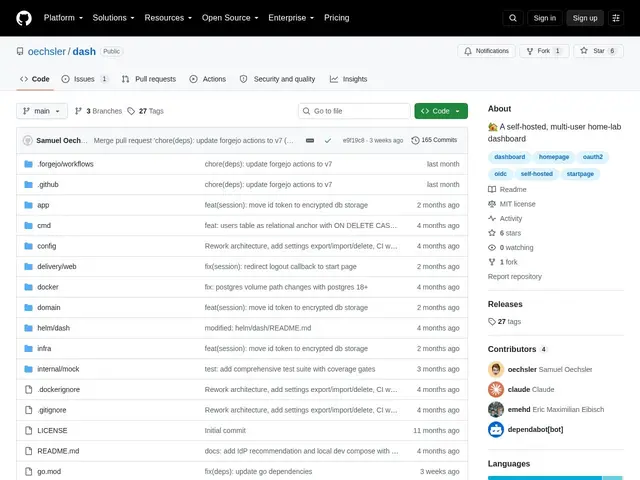Expand the Open Source menu
The height and width of the screenshot is (480, 640).
(x=230, y=18)
